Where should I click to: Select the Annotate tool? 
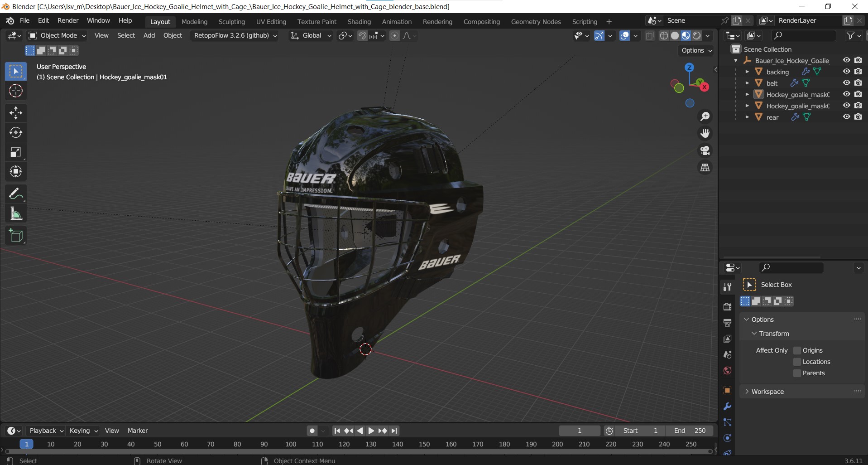coord(16,194)
